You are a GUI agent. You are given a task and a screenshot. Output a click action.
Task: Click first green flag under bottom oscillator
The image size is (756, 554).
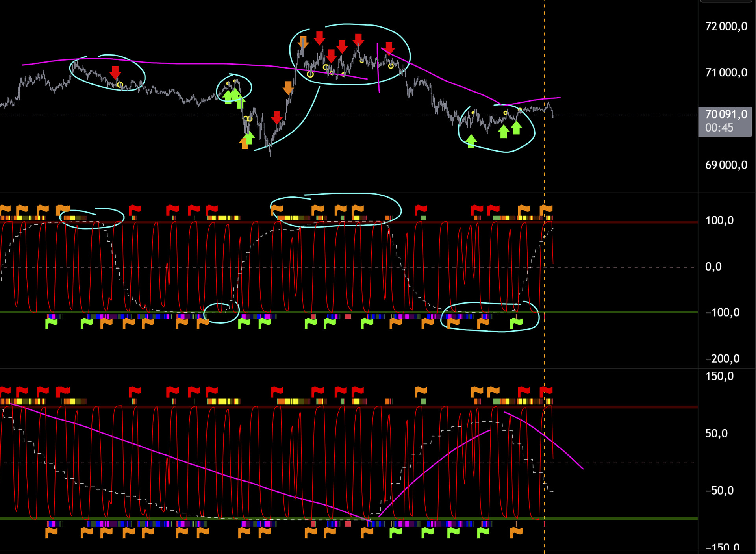395,533
